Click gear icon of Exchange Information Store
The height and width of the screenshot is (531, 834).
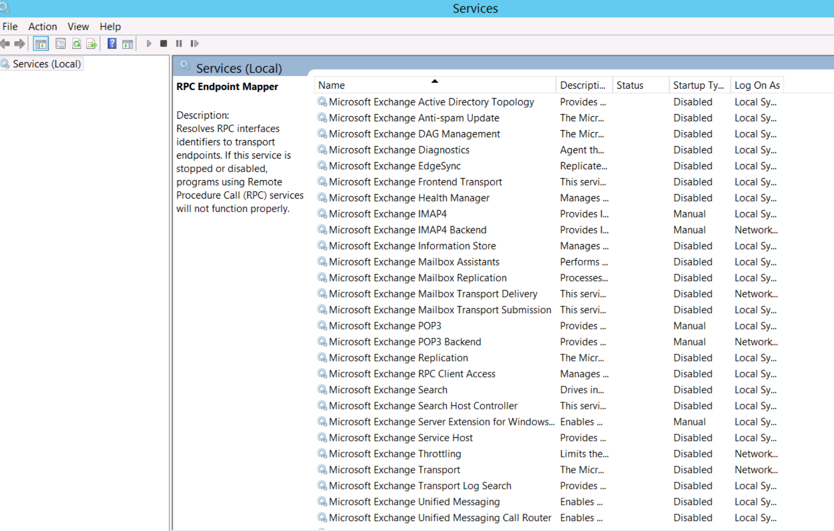pos(322,245)
